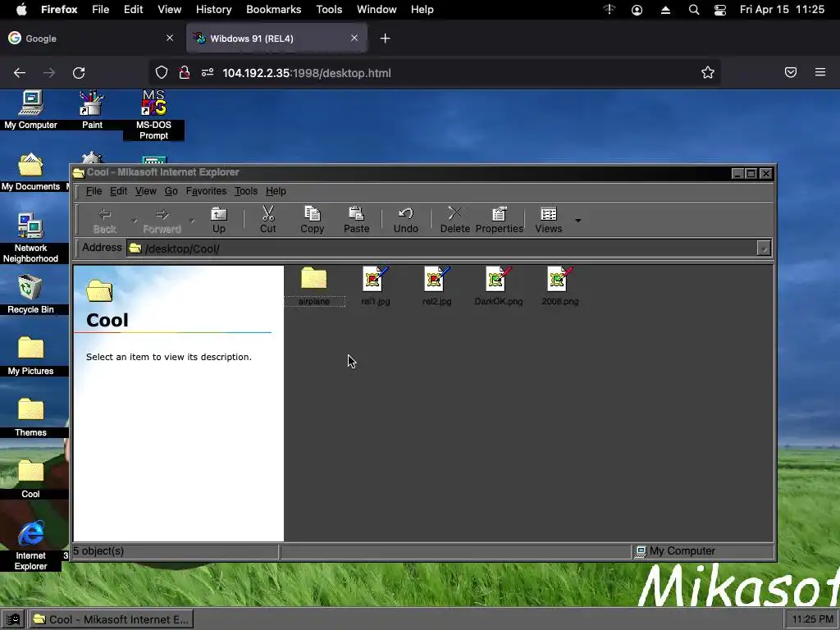Image resolution: width=840 pixels, height=630 pixels.
Task: Click the Pocket save icon
Action: pyautogui.click(x=791, y=72)
